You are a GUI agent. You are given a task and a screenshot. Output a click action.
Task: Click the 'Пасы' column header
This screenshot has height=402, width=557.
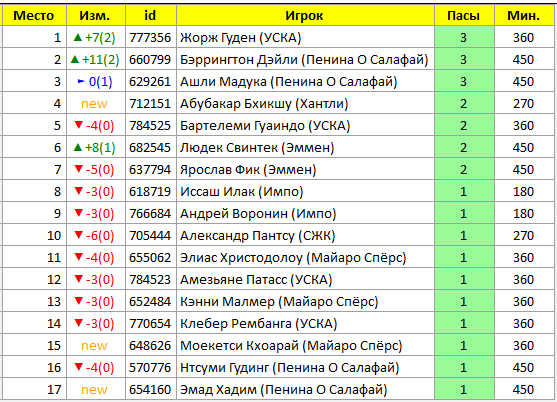(464, 16)
